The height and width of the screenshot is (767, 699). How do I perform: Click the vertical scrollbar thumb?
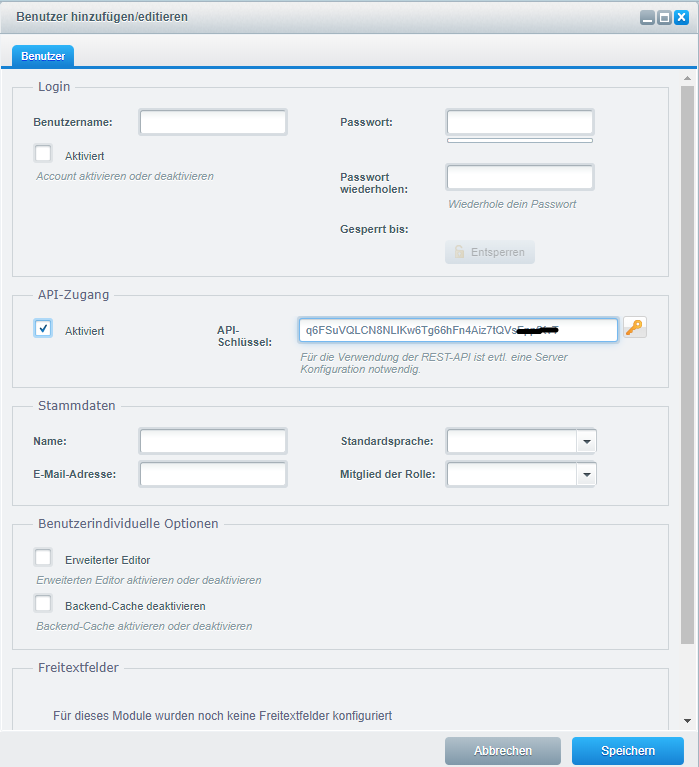(x=687, y=365)
